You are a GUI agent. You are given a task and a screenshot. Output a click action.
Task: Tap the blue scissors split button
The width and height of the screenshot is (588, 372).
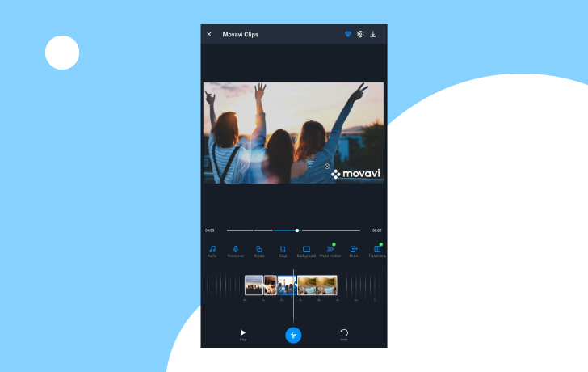click(293, 336)
